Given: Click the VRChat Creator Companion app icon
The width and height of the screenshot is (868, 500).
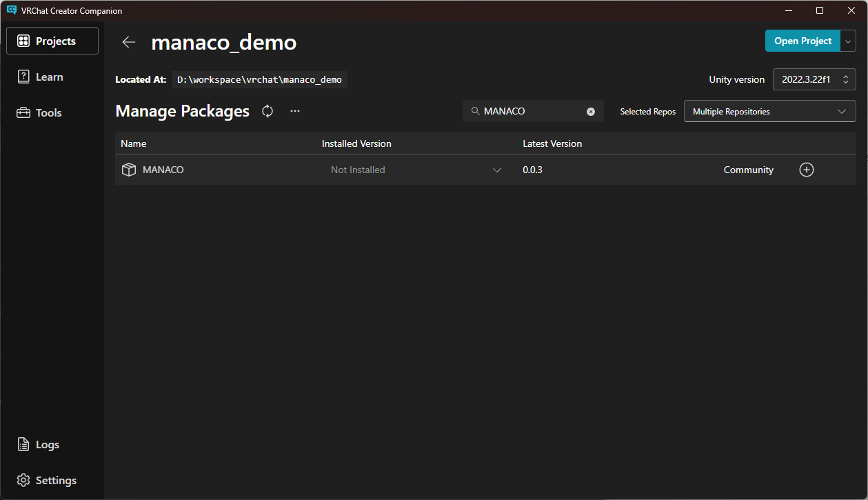Looking at the screenshot, I should (12, 10).
